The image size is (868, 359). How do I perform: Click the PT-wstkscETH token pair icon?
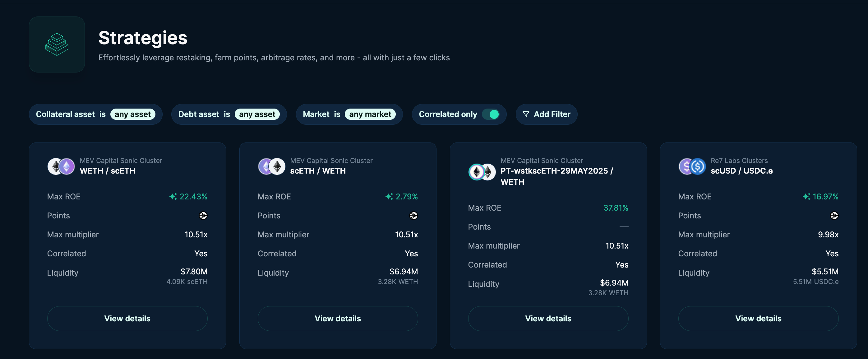[x=482, y=172]
